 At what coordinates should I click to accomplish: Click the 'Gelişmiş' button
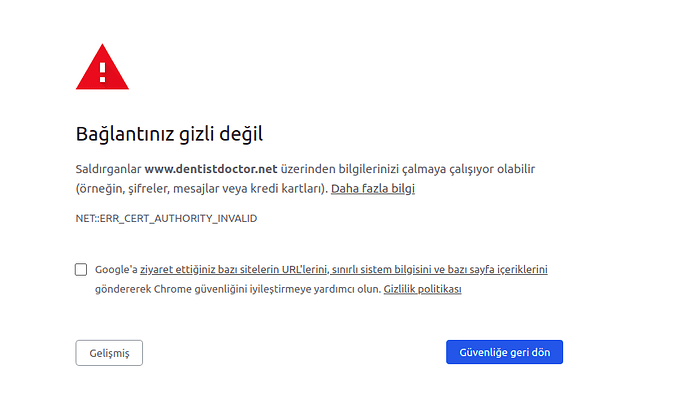point(109,353)
